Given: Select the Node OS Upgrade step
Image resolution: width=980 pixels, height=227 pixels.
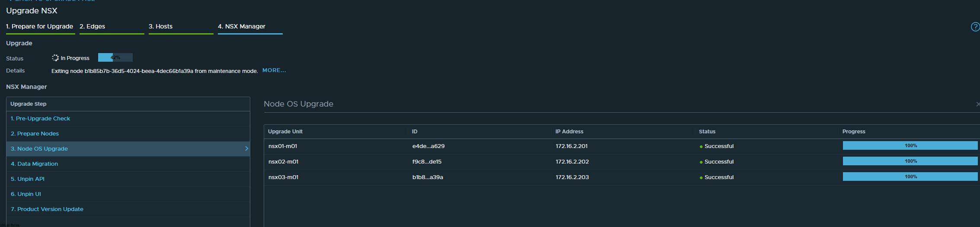Looking at the screenshot, I should coord(128,148).
